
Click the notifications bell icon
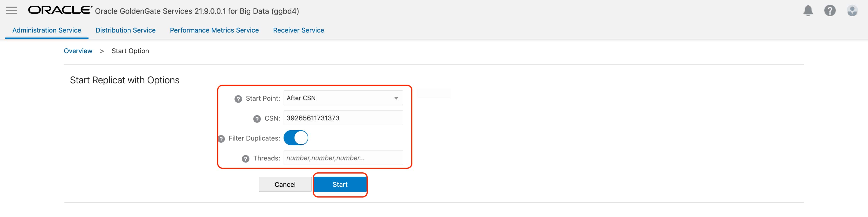[x=808, y=10]
